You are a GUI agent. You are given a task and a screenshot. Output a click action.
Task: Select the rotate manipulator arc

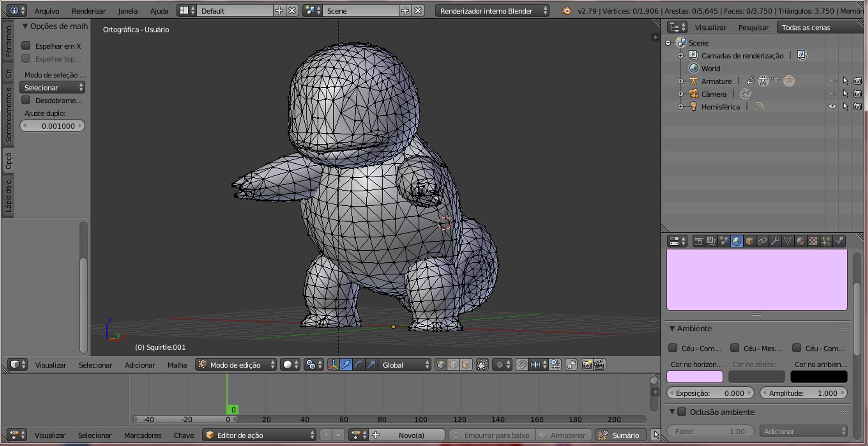coord(359,365)
